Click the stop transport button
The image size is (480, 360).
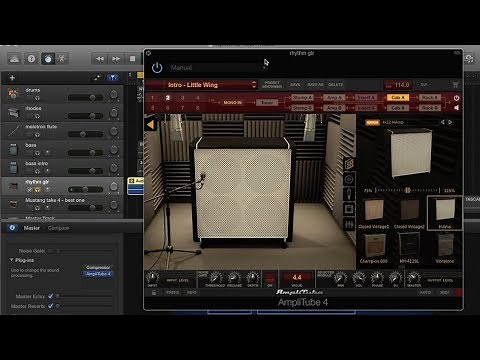click(x=132, y=59)
